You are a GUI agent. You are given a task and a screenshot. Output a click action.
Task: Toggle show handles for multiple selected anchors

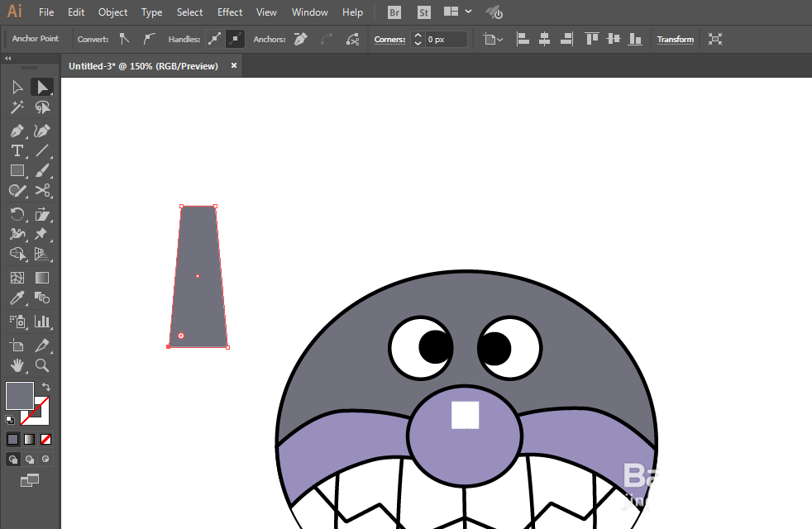214,39
